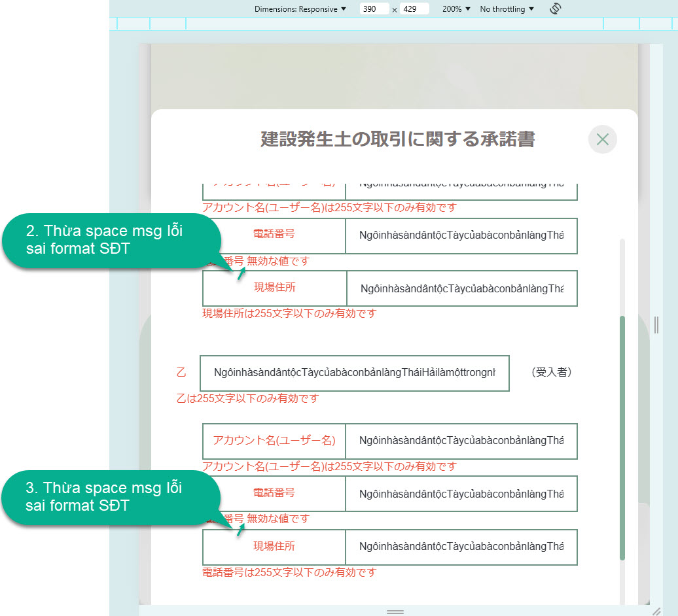Click the right-edge viewport resize handle
678x616 pixels.
click(656, 324)
